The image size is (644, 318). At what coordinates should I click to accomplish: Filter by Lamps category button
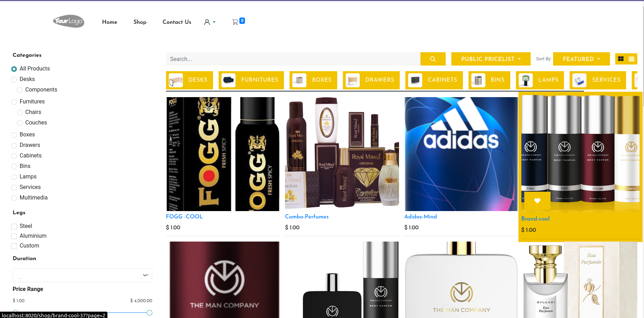(540, 80)
